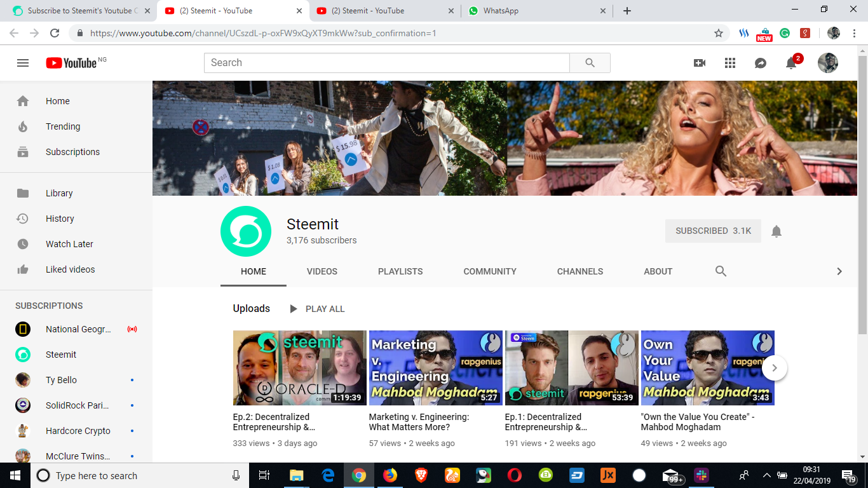Bookmark this page with star icon
This screenshot has height=488, width=868.
click(719, 33)
